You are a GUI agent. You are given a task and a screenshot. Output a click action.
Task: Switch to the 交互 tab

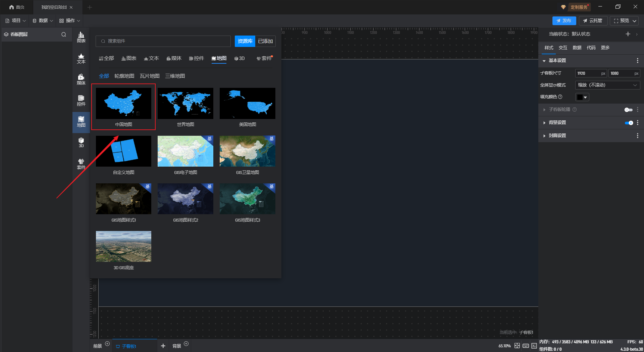click(563, 48)
